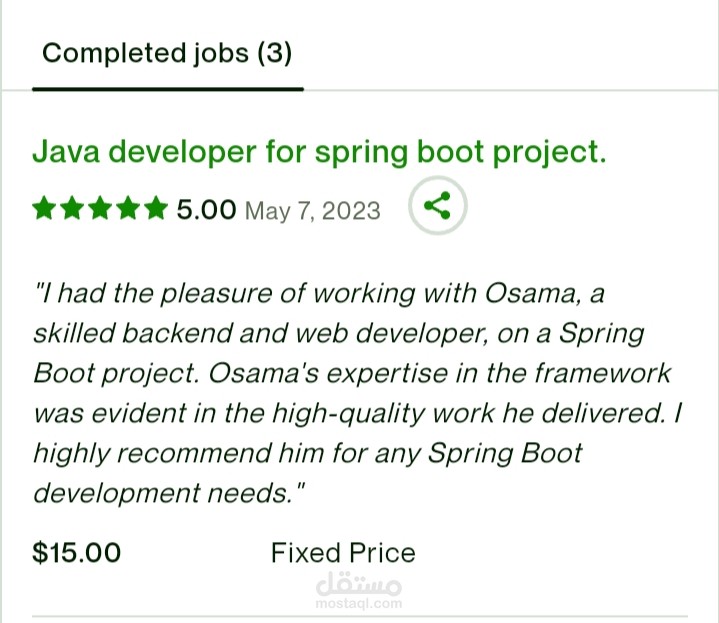Click the first green rating star
Viewport: 719px width, 623px height.
(x=44, y=209)
